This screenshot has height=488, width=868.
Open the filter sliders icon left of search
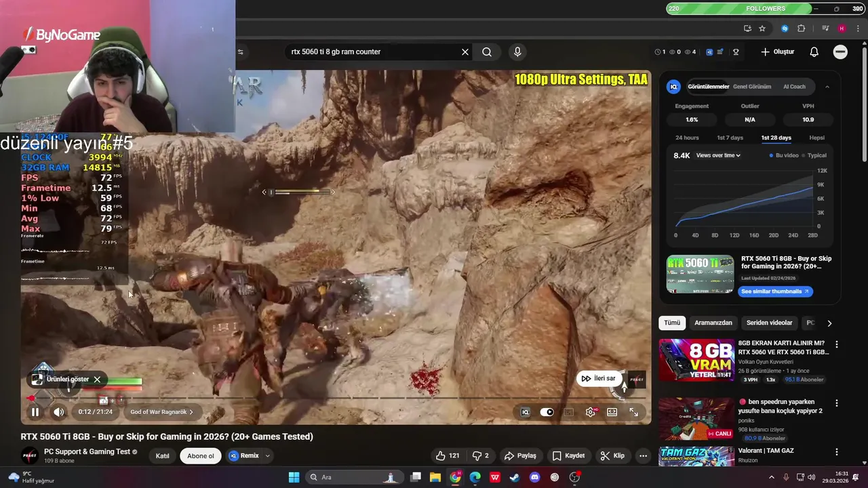(x=240, y=52)
